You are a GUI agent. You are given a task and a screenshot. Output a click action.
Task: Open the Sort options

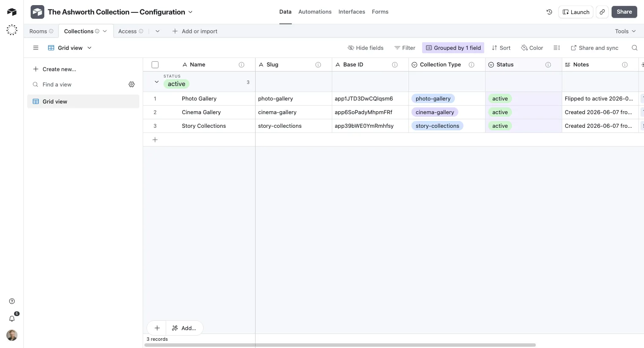(x=501, y=48)
